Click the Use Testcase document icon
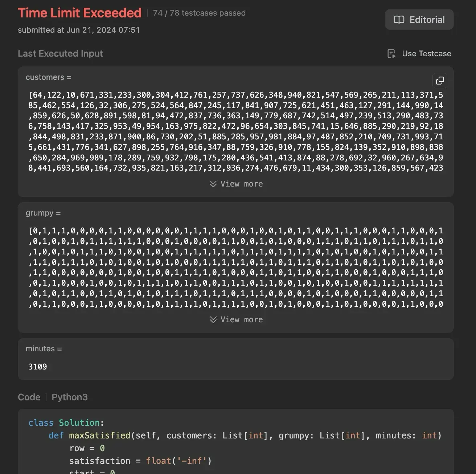476x474 pixels. pos(391,54)
